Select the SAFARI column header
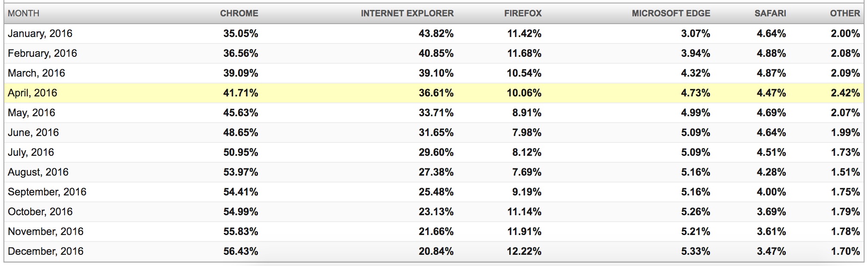Screen dimensions: 868x266 click(770, 13)
